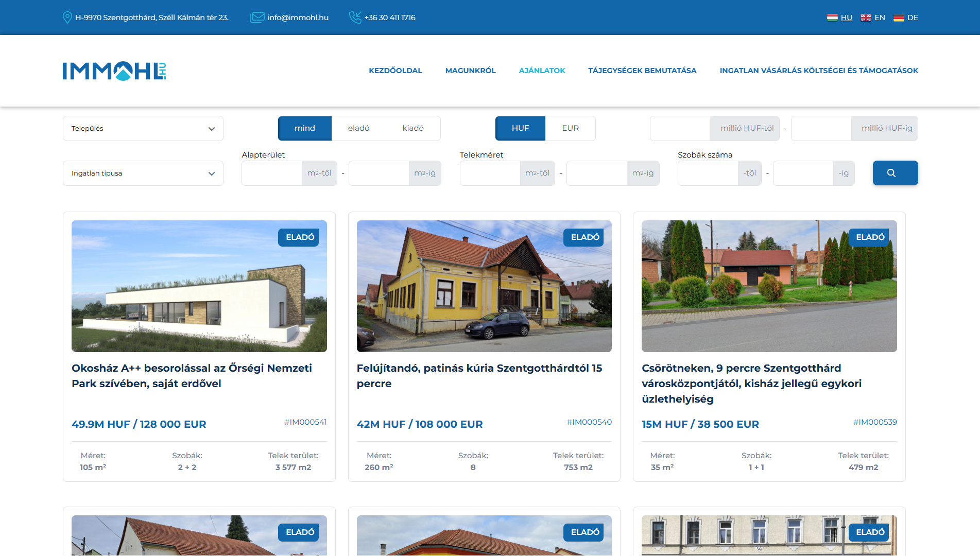Viewport: 980px width, 556px height.
Task: Open the Okosház A++ listing title
Action: pyautogui.click(x=192, y=376)
